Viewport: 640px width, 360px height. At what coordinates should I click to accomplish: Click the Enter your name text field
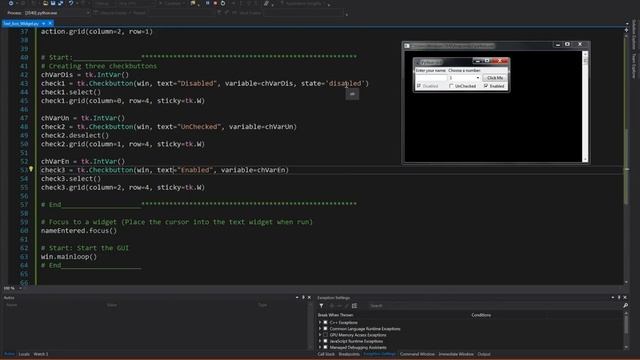(x=431, y=78)
